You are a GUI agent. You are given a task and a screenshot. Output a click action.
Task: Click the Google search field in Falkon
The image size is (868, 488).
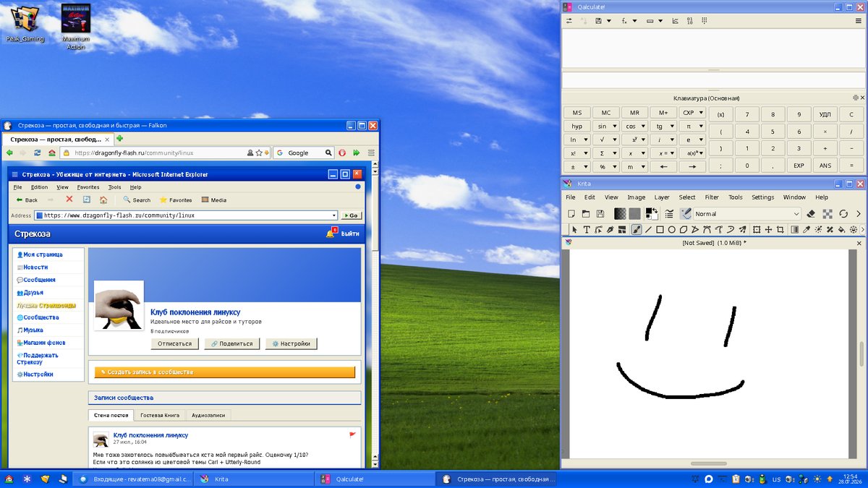(304, 153)
